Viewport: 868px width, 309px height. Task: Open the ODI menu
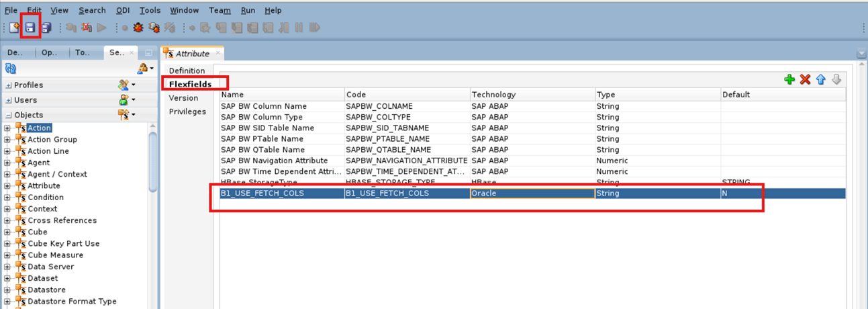pyautogui.click(x=123, y=10)
